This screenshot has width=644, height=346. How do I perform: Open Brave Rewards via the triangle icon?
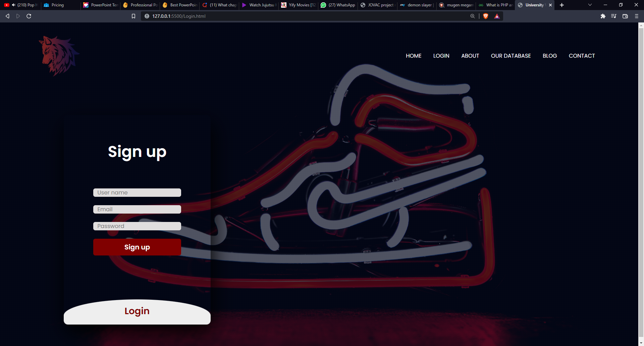pos(497,16)
